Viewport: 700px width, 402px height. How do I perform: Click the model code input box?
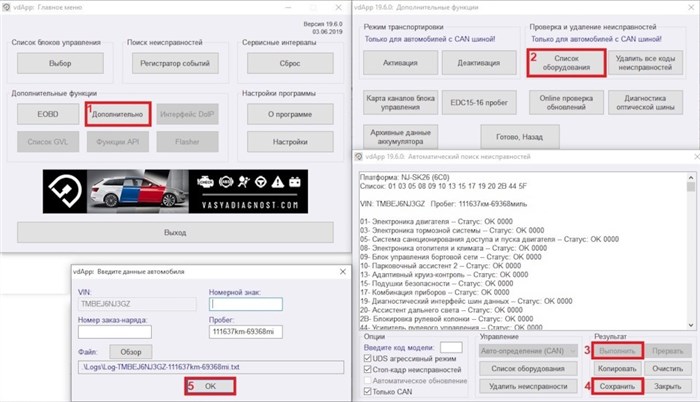coord(450,346)
